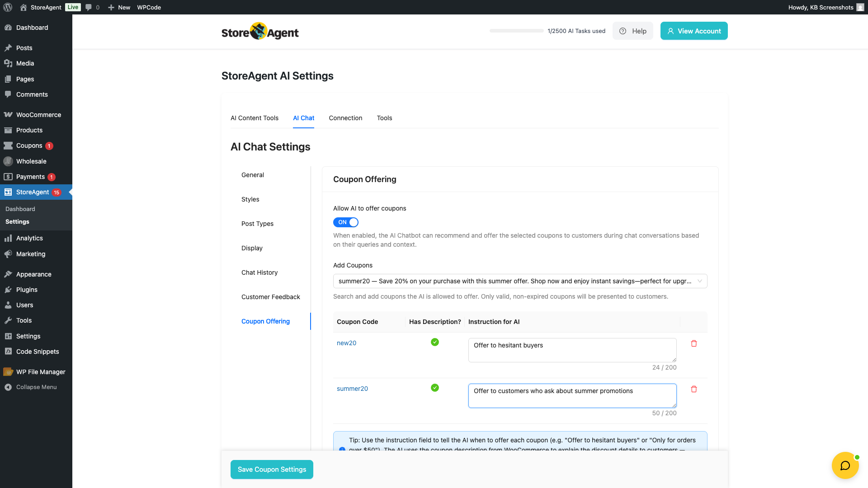Save Coupon Settings
Image resolution: width=868 pixels, height=488 pixels.
[x=272, y=469]
